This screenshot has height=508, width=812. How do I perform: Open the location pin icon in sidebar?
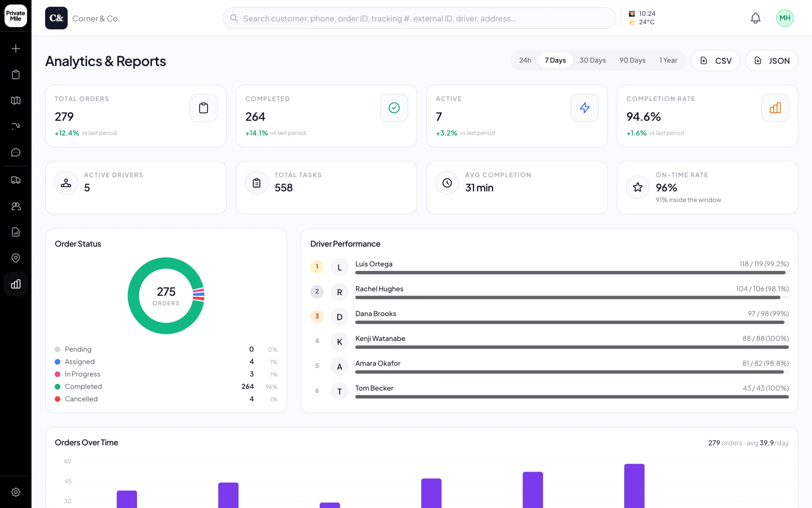point(16,258)
